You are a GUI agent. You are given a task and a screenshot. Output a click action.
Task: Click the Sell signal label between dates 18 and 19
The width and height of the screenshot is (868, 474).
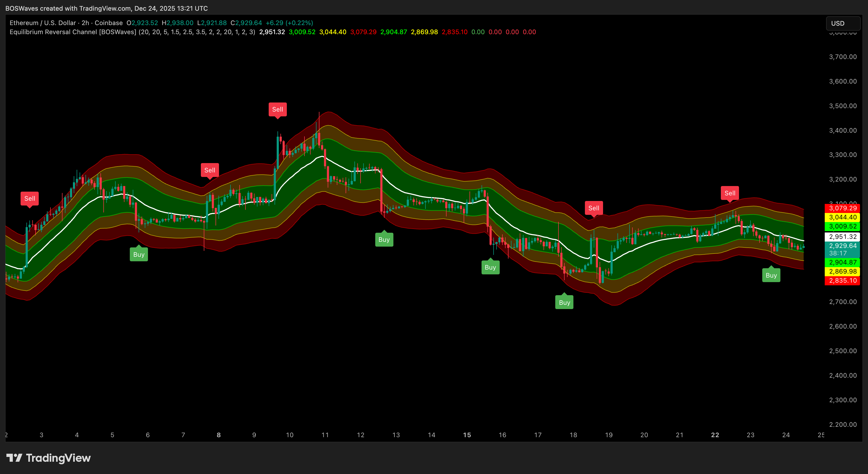tap(593, 208)
